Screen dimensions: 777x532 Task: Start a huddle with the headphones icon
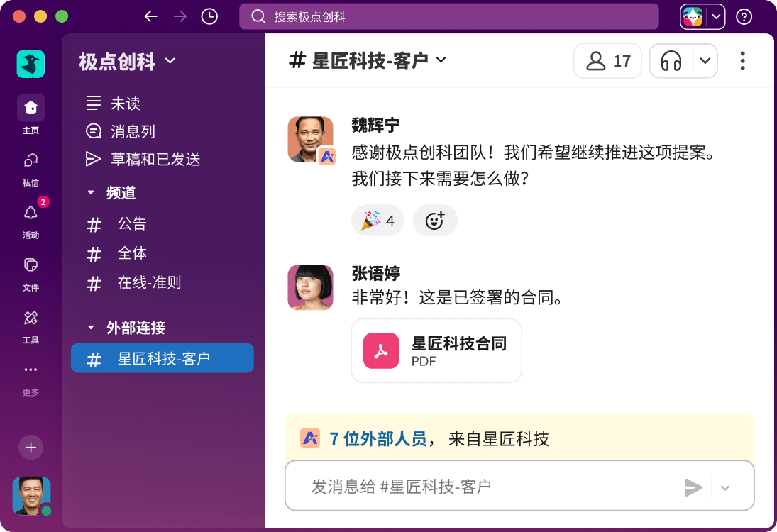click(671, 61)
